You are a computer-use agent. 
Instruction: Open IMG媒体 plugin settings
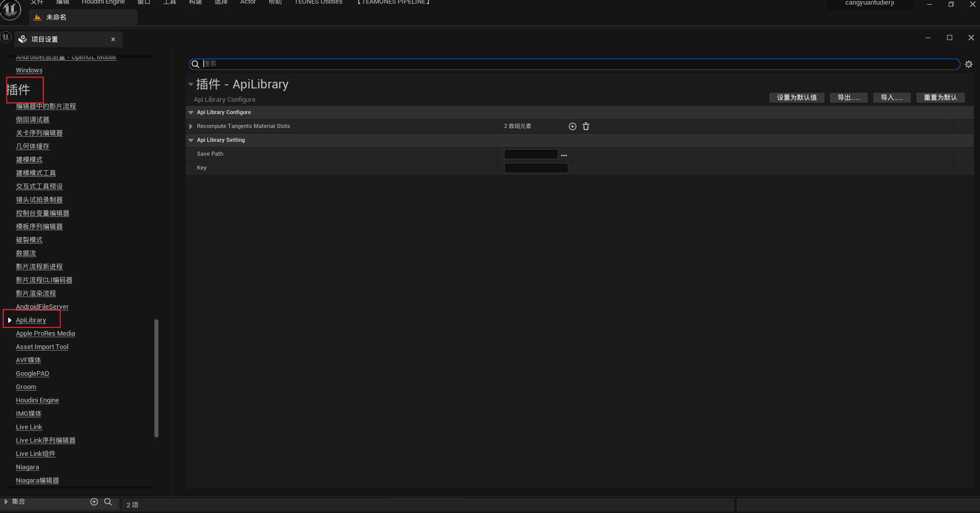point(29,414)
